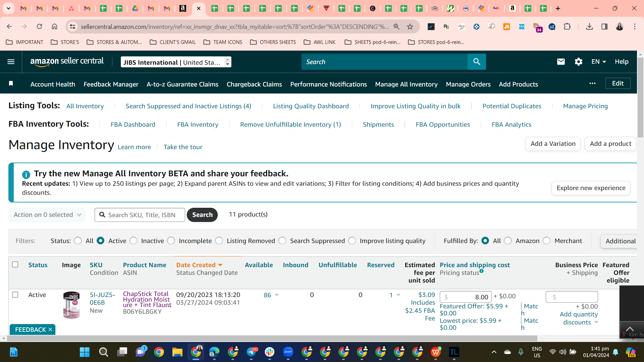This screenshot has width=644, height=362.
Task: Select Status Active radio button
Action: pos(100,241)
